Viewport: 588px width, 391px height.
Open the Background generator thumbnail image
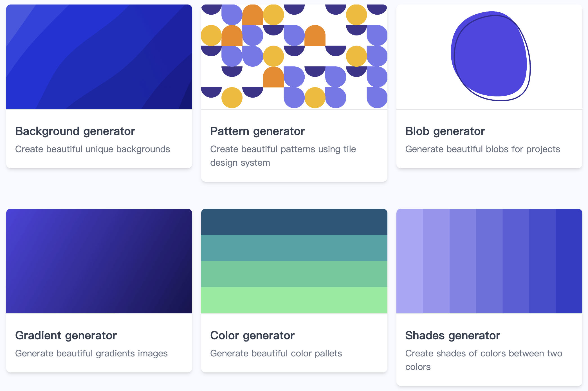click(99, 57)
